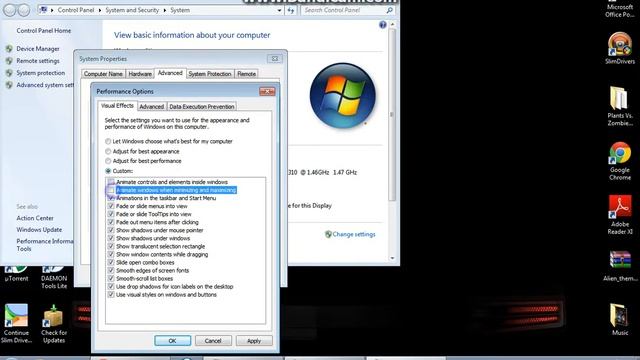
Task: Click the refresh button beside the address bar
Action: (291, 10)
